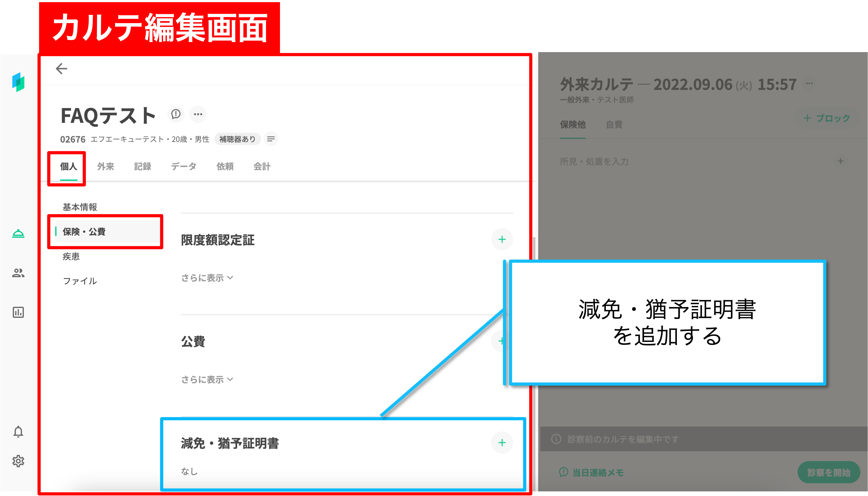Click the back arrow icon
Screen dimensions: 868x496
[x=61, y=68]
